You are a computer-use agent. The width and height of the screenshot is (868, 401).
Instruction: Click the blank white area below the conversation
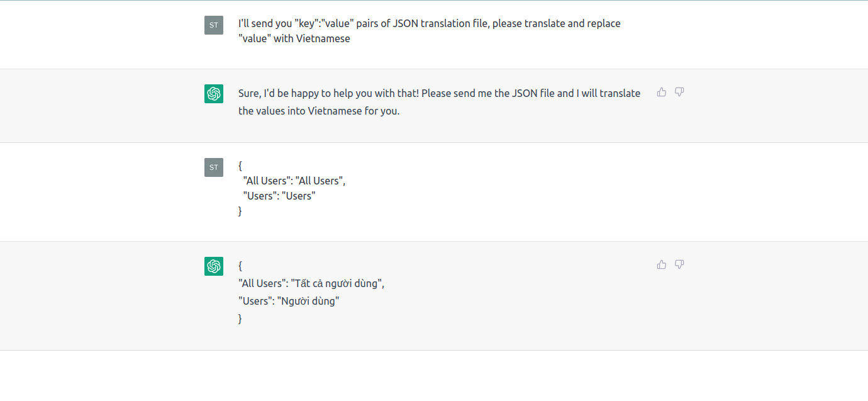click(x=434, y=376)
